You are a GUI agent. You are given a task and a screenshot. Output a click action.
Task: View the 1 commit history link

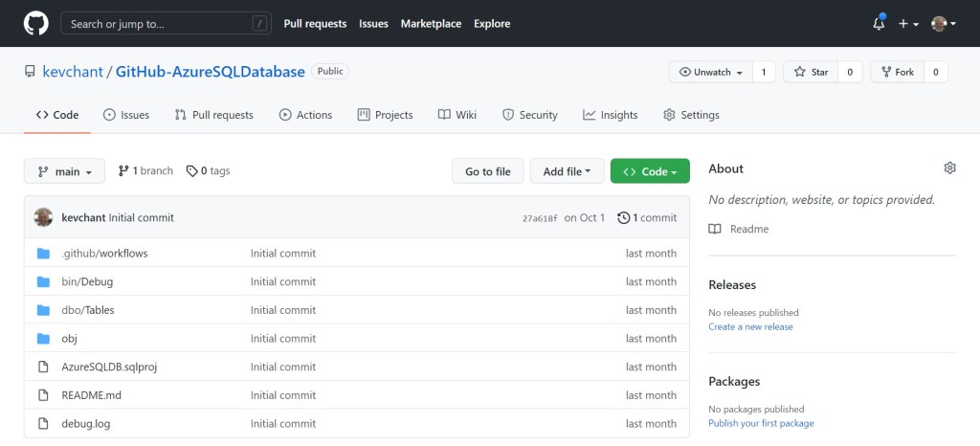[647, 217]
